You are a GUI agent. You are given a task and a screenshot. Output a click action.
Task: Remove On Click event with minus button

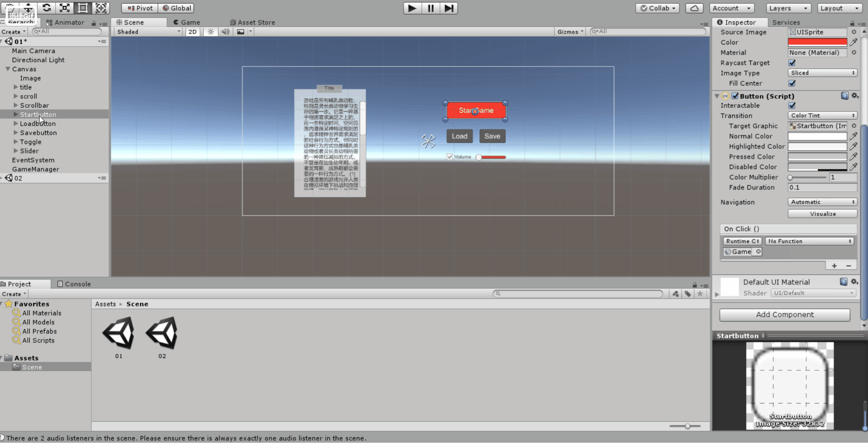click(848, 266)
